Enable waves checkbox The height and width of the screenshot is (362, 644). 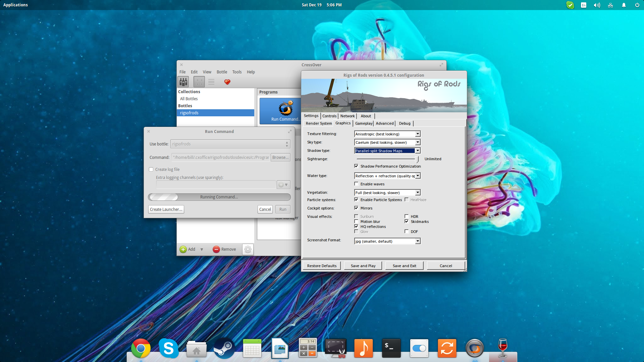[x=356, y=184]
